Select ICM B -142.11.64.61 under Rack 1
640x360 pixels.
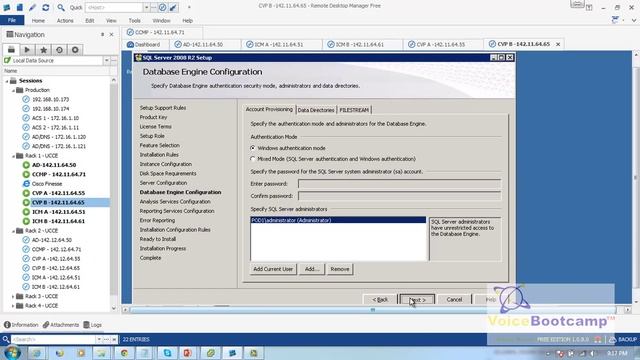point(58,221)
